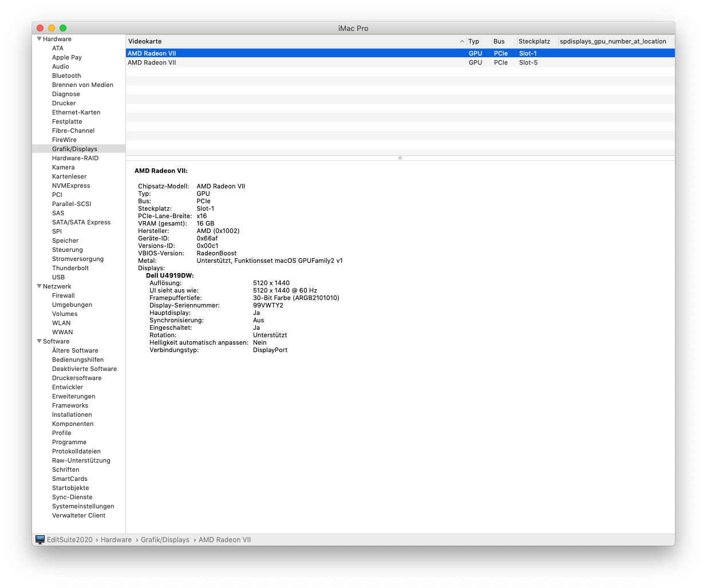This screenshot has height=588, width=707.
Task: Select the AMD Radeon VII row in Slot-5
Action: 400,62
